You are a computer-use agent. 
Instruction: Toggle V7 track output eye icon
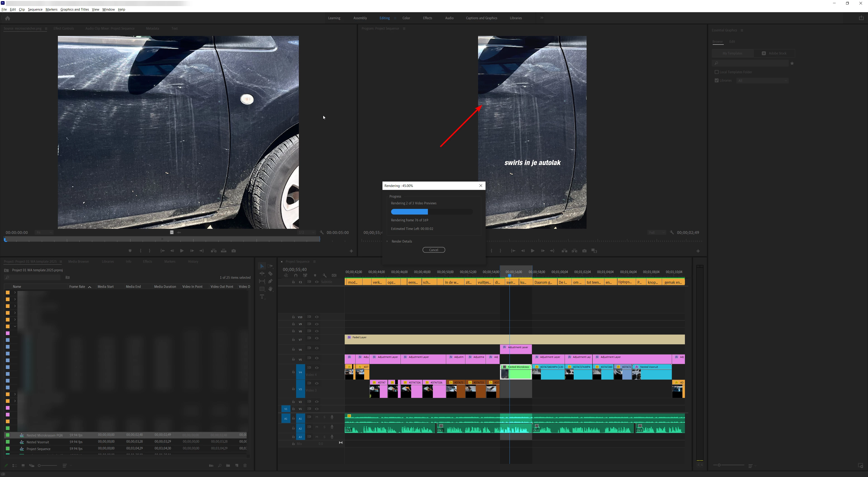click(x=317, y=338)
